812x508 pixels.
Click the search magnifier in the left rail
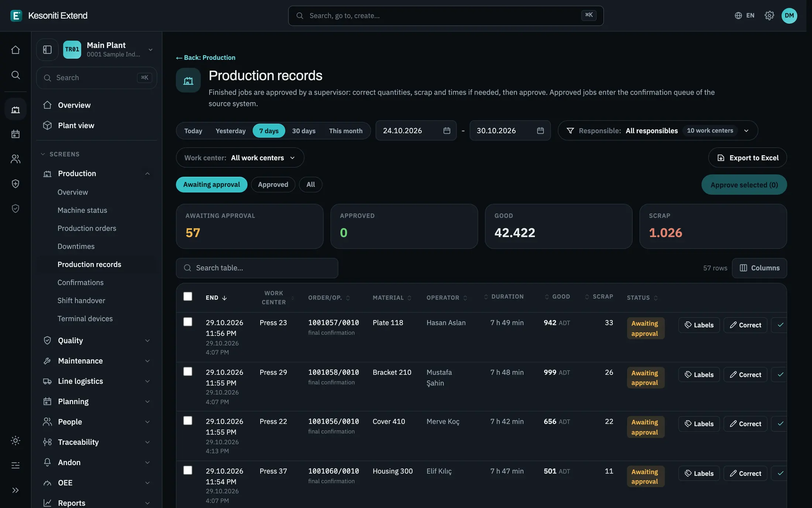click(x=16, y=75)
